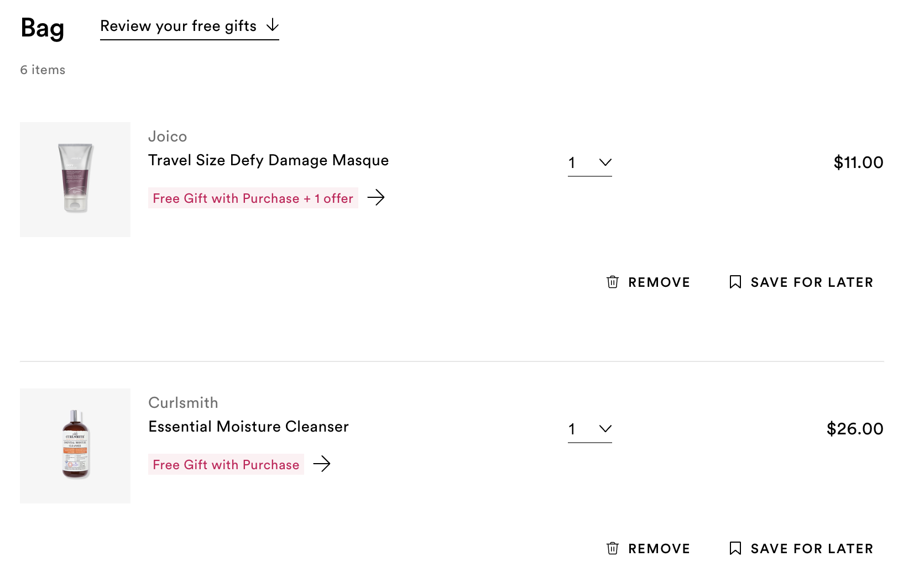Click the bookmark icon for Curlsmith cleanser
The image size is (919, 588).
735,548
